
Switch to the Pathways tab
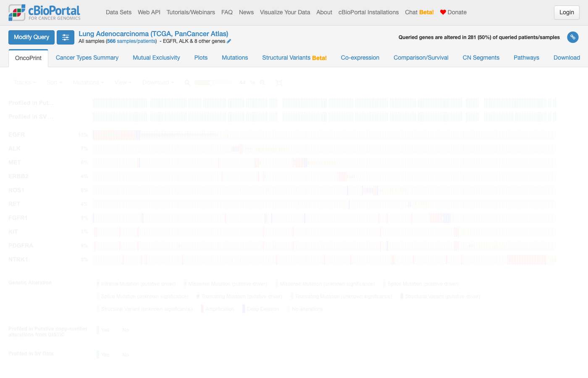click(x=526, y=58)
